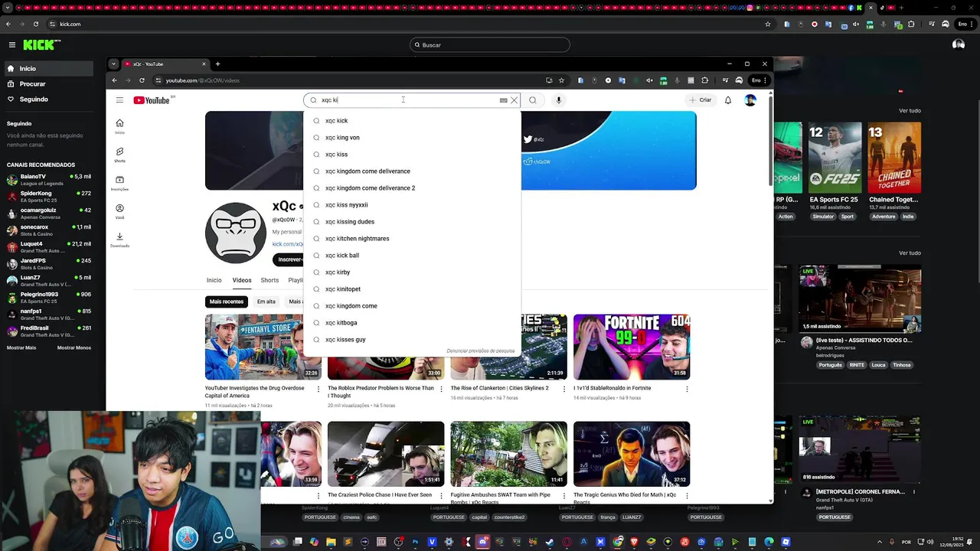Open SpiderKong recommended channel
The image size is (980, 551).
(49, 197)
